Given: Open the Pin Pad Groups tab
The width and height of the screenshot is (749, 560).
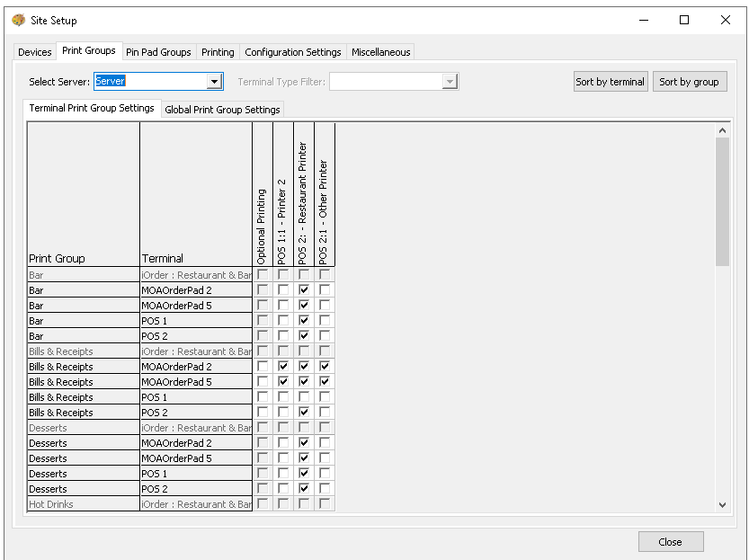Looking at the screenshot, I should coord(158,52).
